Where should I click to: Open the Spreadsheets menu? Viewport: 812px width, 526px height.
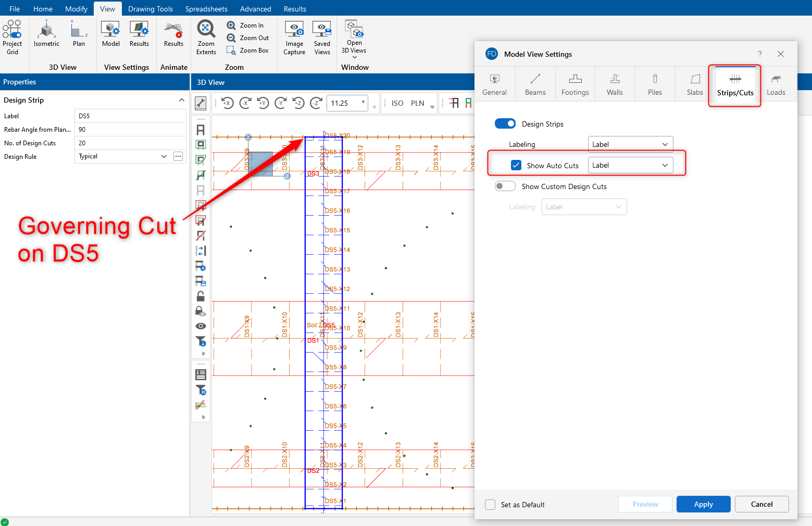tap(206, 8)
